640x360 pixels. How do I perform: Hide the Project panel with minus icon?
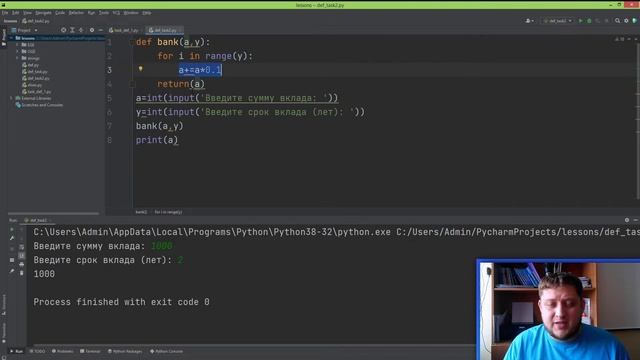(100, 30)
